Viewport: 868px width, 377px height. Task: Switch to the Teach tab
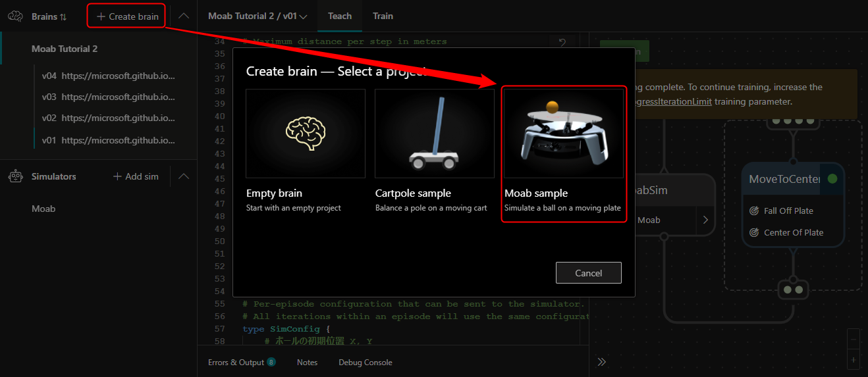(340, 16)
